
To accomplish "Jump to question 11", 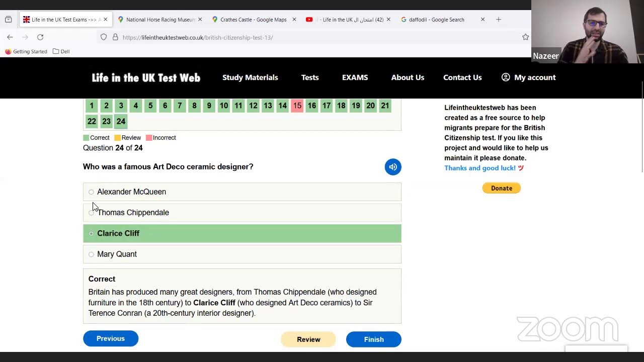I will click(238, 106).
